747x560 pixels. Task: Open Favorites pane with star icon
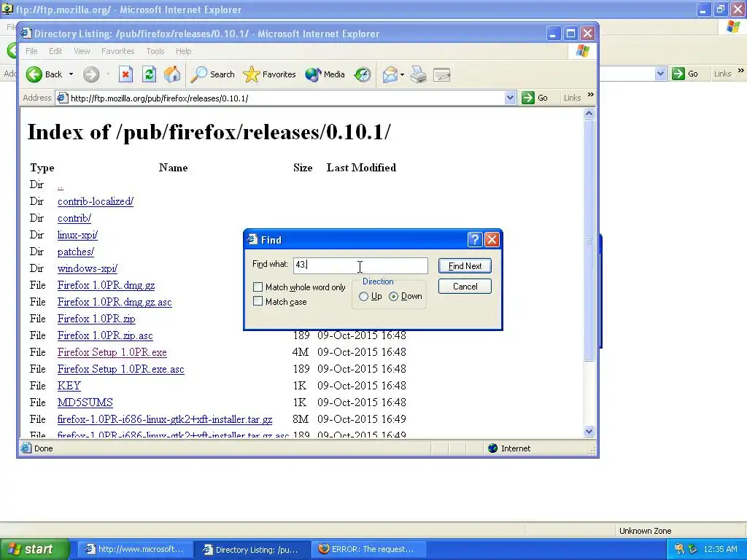[x=270, y=74]
